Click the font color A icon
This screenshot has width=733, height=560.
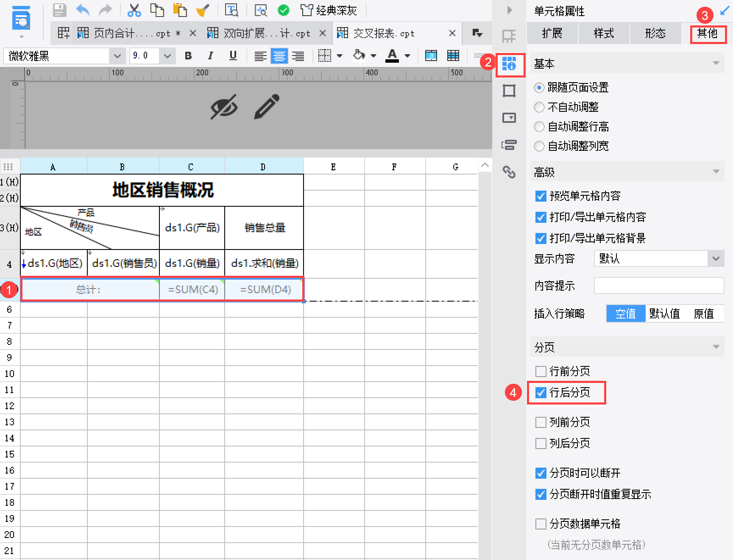click(x=392, y=56)
